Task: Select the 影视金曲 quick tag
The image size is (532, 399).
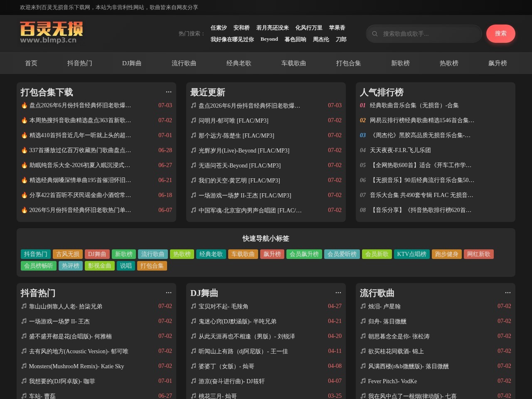Action: click(100, 266)
